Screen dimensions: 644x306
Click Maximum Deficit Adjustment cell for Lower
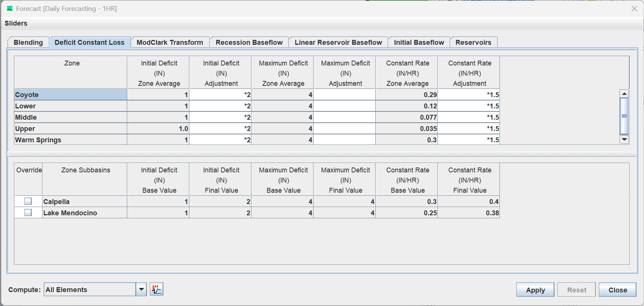[344, 106]
